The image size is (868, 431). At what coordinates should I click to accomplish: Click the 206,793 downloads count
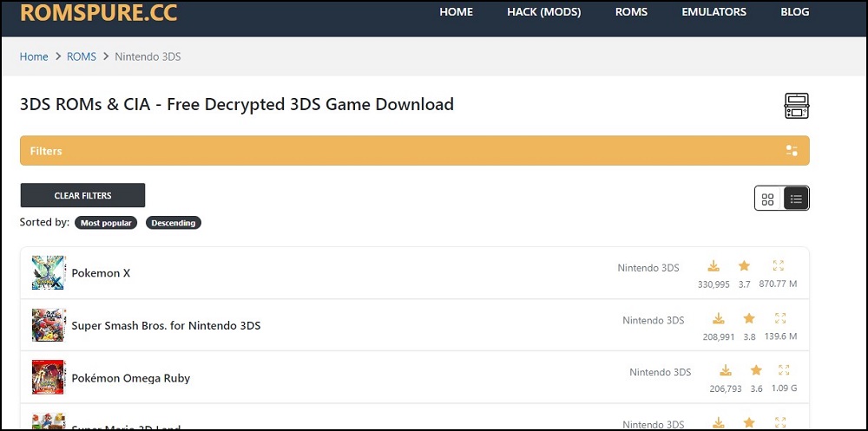726,389
